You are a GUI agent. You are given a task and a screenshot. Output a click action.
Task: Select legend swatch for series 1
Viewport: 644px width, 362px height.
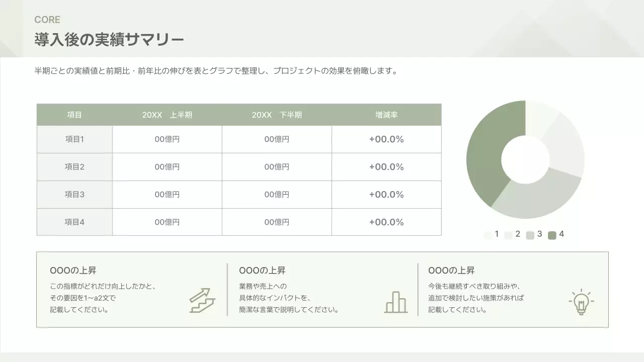pyautogui.click(x=488, y=235)
